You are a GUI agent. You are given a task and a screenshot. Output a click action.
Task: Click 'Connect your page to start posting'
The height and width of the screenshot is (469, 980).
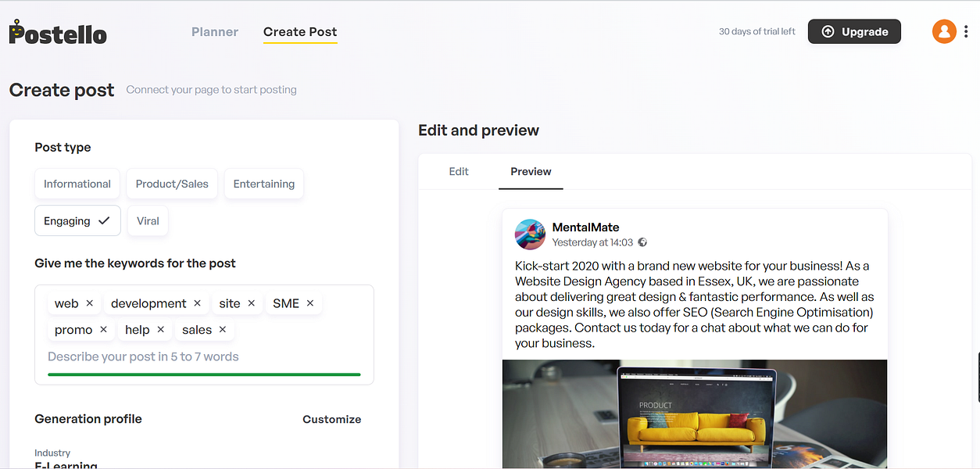point(212,90)
